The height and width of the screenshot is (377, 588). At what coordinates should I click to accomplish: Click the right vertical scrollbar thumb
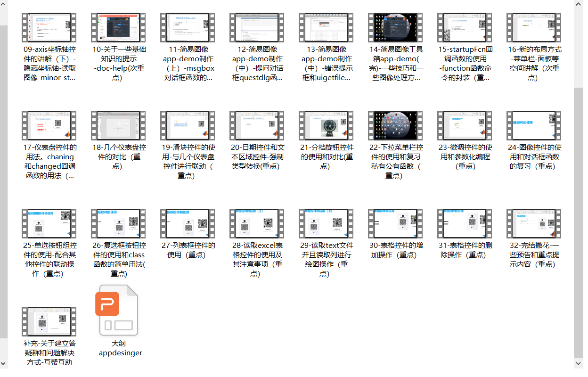click(x=579, y=222)
